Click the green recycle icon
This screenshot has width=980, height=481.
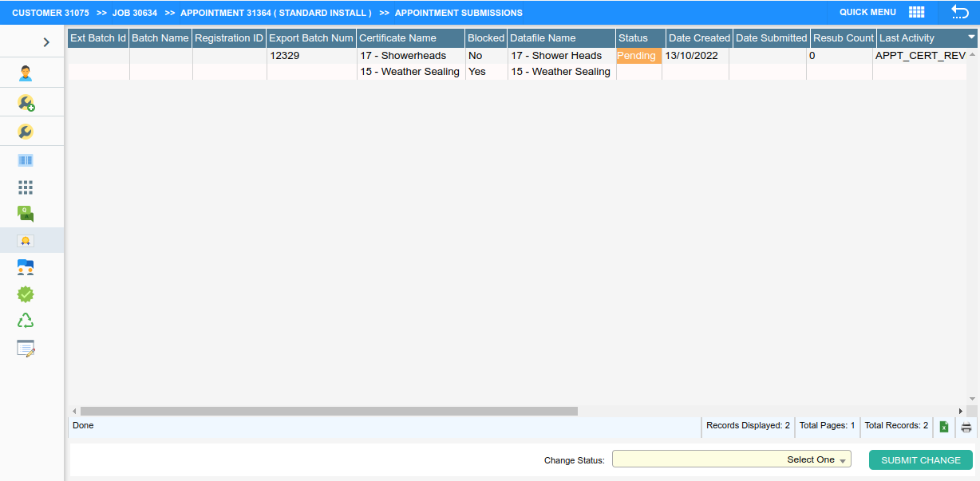[x=26, y=321]
